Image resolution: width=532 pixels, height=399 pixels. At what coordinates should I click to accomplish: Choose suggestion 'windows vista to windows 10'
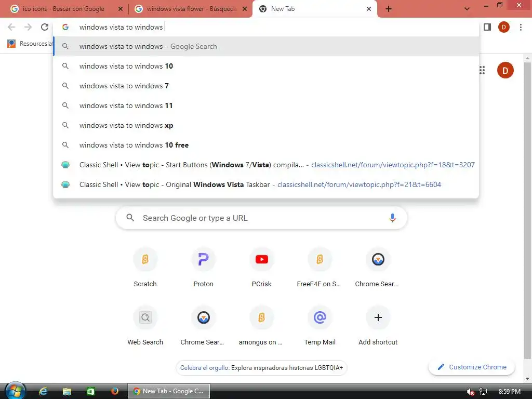[x=267, y=66]
